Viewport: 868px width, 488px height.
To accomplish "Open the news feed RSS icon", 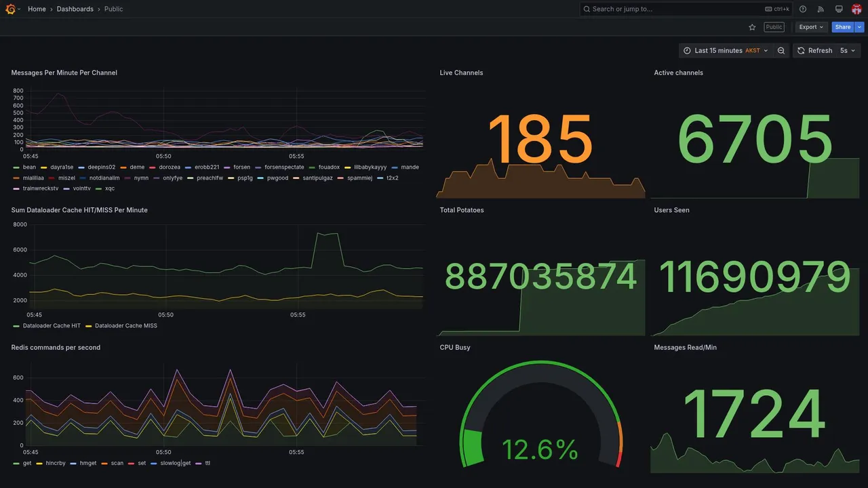I will point(821,9).
